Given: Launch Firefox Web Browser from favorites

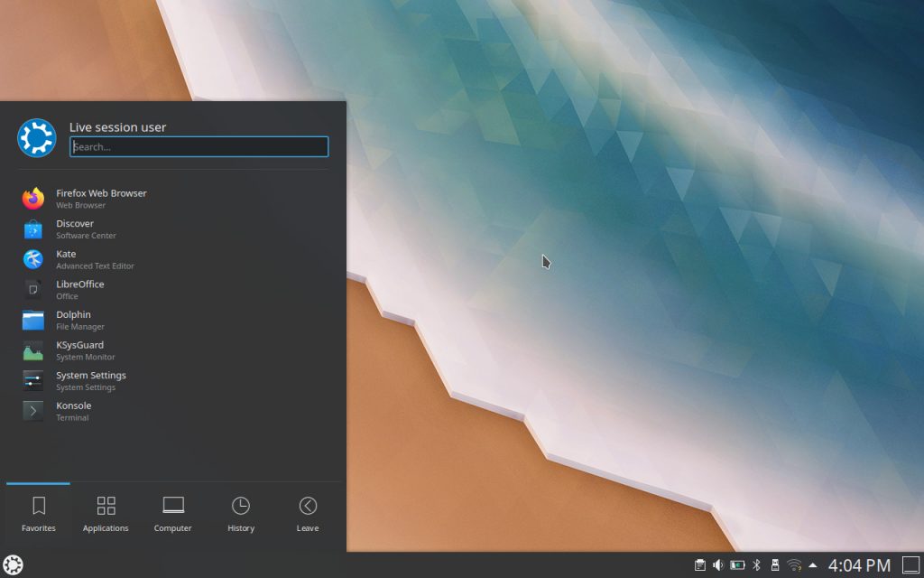Looking at the screenshot, I should [x=173, y=199].
